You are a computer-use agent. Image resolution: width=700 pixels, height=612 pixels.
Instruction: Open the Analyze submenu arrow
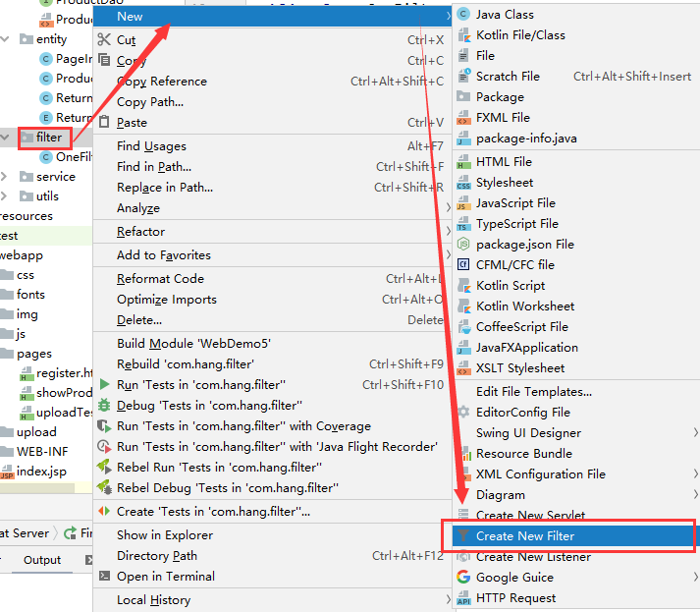pos(448,207)
